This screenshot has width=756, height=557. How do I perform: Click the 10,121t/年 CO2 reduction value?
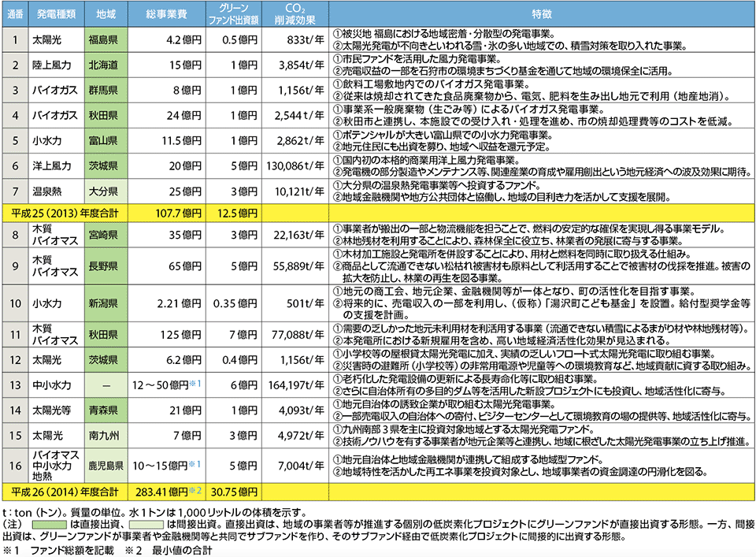299,191
